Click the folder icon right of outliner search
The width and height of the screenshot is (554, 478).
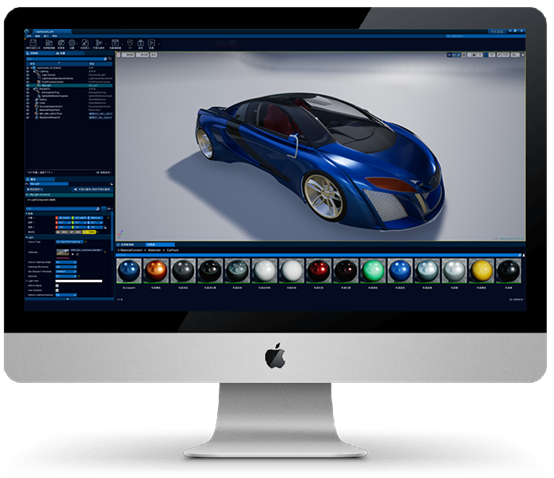point(110,59)
